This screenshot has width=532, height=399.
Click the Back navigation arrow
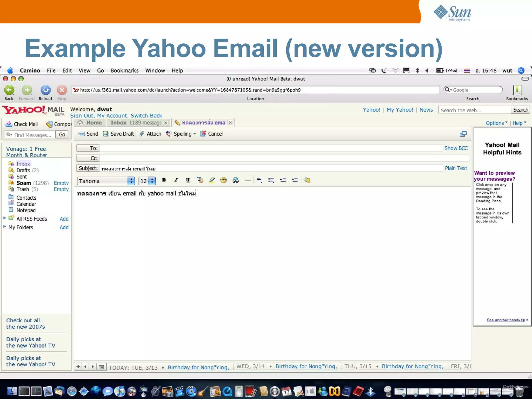pos(9,90)
